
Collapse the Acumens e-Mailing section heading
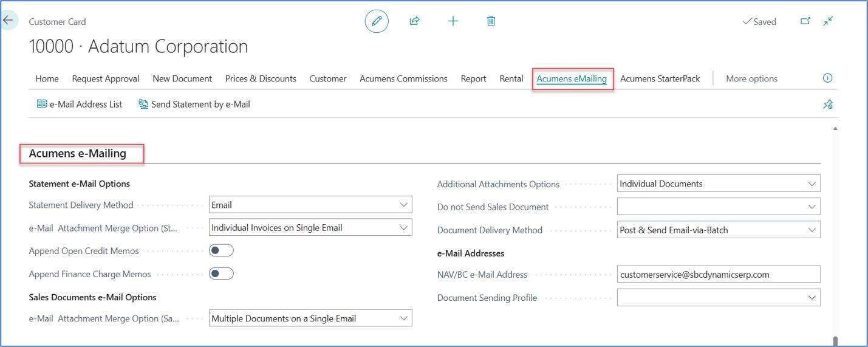pos(78,154)
